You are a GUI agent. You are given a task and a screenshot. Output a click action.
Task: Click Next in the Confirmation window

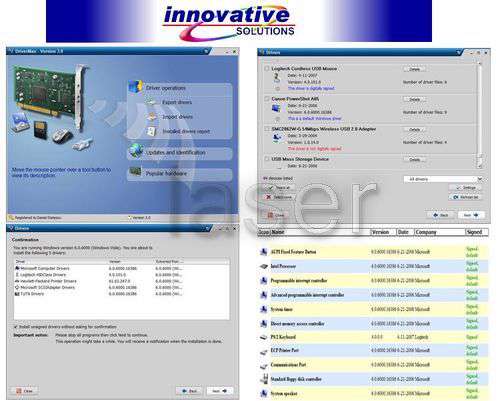point(219,391)
